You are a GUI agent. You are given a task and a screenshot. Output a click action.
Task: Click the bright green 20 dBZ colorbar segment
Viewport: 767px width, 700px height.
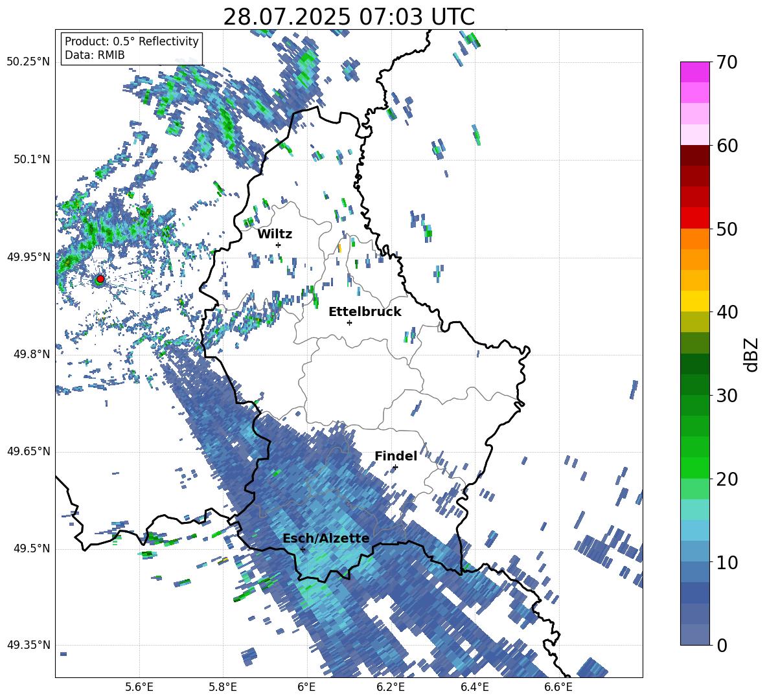(x=694, y=468)
